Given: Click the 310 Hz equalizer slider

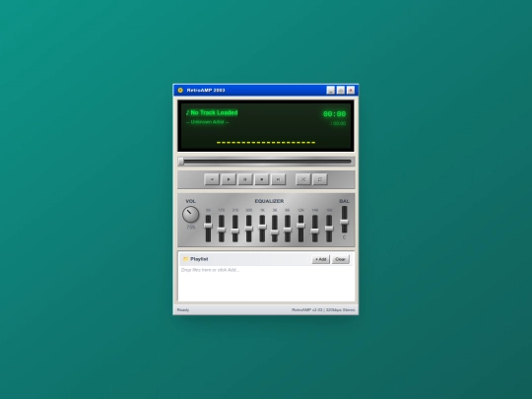Looking at the screenshot, I should [234, 229].
